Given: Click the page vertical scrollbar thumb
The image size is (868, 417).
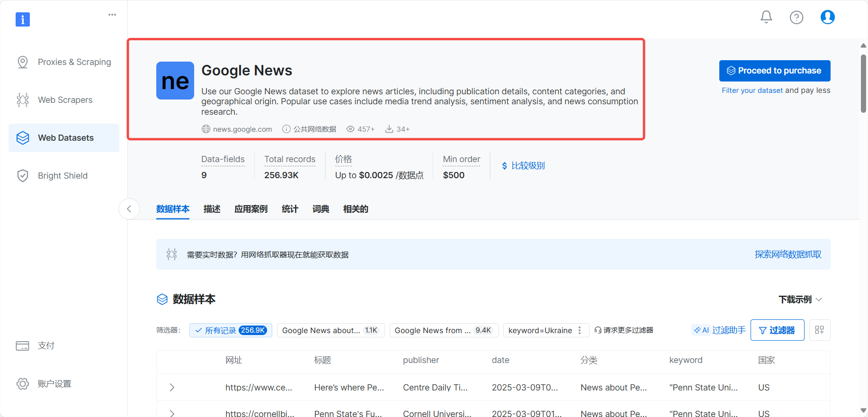Looking at the screenshot, I should tap(863, 83).
